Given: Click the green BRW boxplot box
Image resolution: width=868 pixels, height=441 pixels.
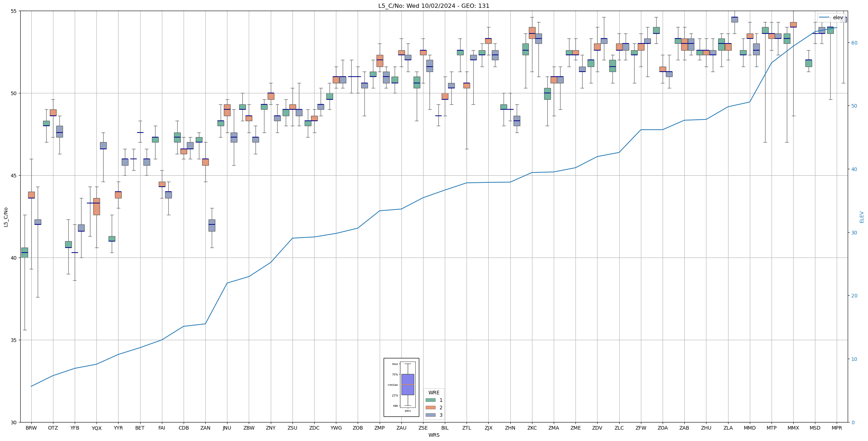Looking at the screenshot, I should (25, 253).
